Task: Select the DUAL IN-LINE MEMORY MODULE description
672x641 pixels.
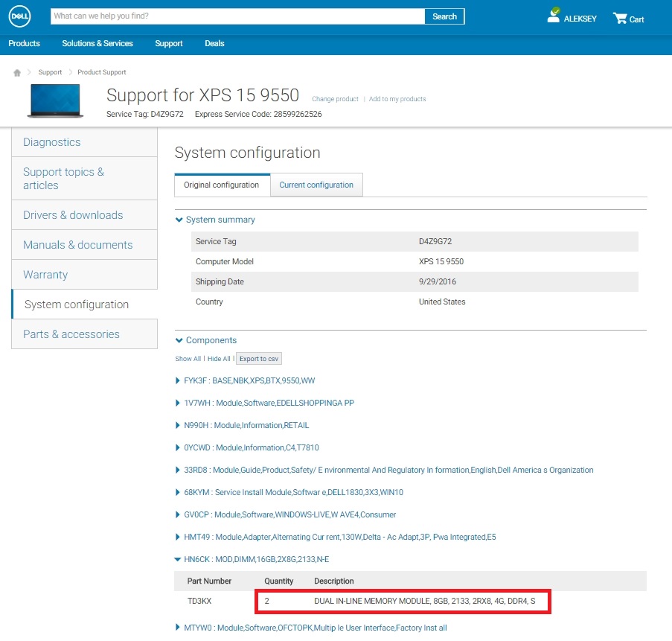Action: (x=425, y=601)
